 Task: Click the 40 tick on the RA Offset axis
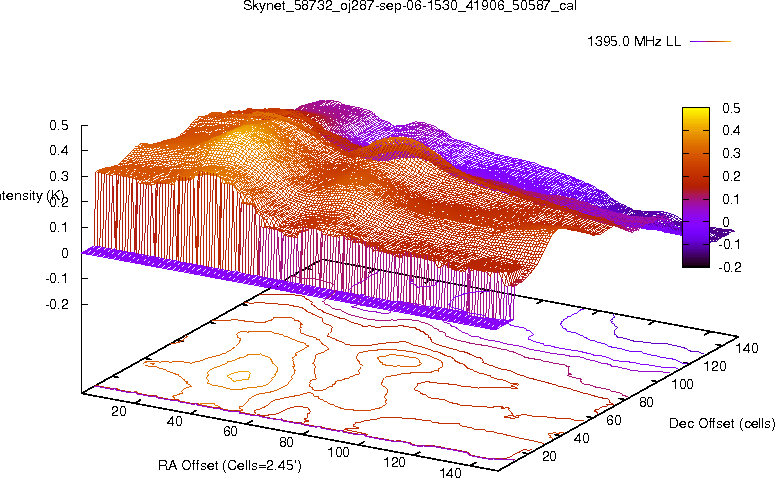[x=174, y=421]
